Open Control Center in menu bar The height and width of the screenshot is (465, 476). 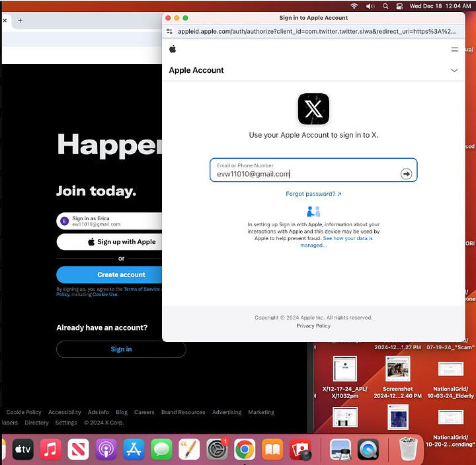coord(399,6)
